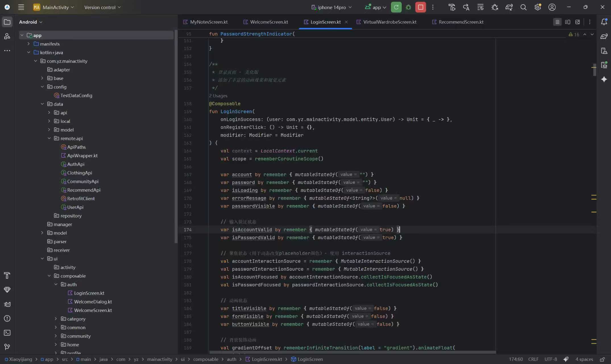The image size is (611, 364).
Task: Open the Notifications bell panel
Action: [x=604, y=22]
